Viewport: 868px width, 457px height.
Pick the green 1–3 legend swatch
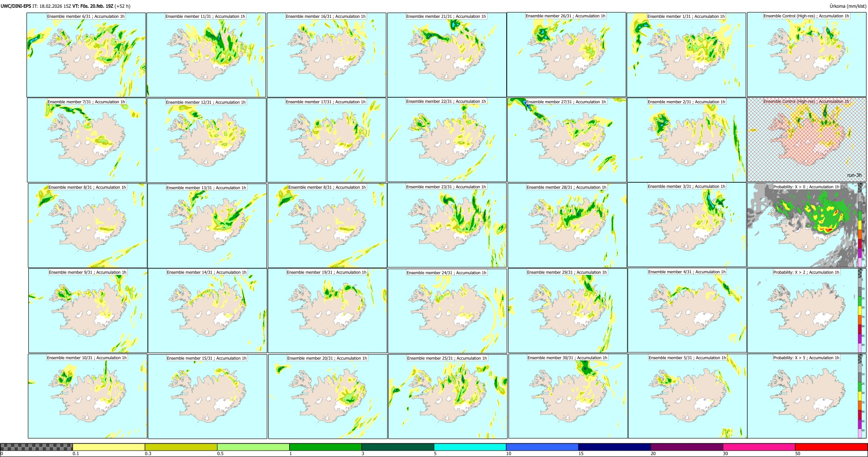click(325, 447)
